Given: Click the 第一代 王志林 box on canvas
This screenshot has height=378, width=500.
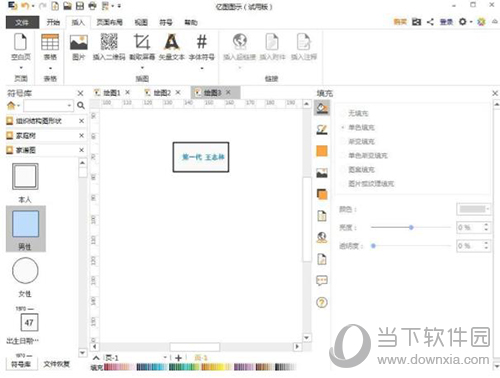Looking at the screenshot, I should 201,157.
